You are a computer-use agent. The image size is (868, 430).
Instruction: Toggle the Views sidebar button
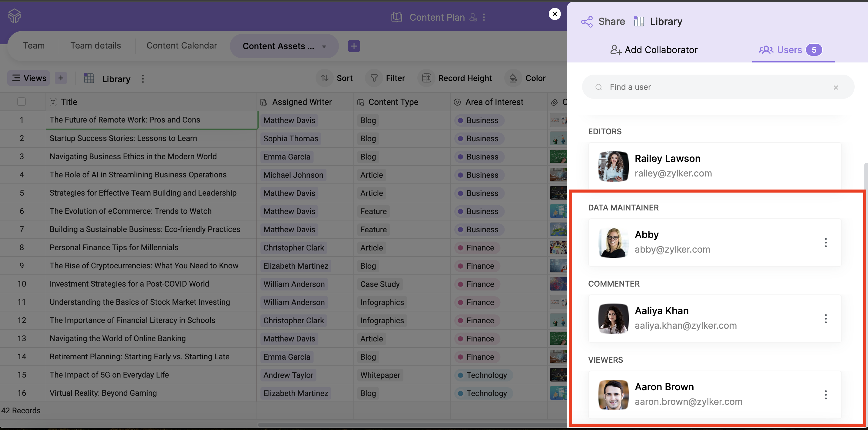pyautogui.click(x=29, y=78)
